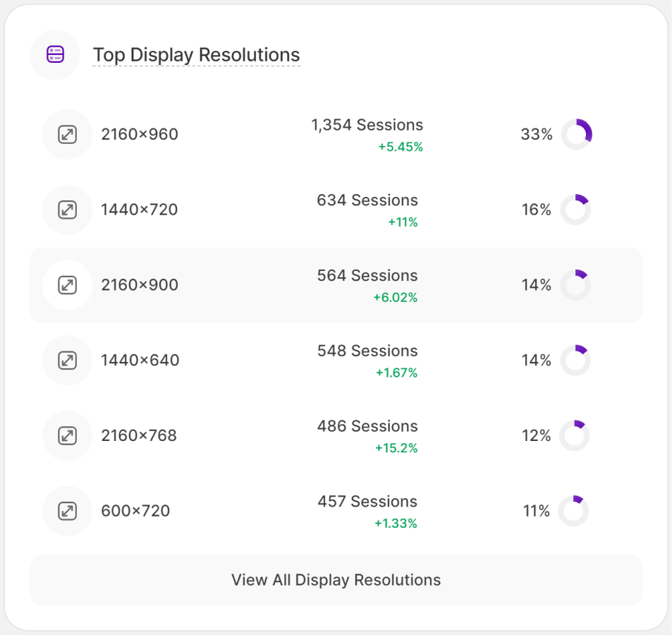
Task: Click the resize icon next to 2160×900
Action: tap(67, 285)
